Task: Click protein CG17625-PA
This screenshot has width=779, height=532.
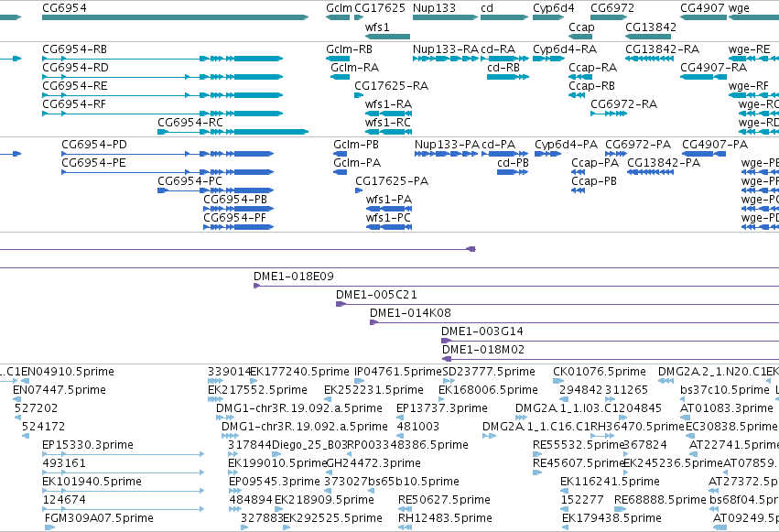Action: [392, 181]
